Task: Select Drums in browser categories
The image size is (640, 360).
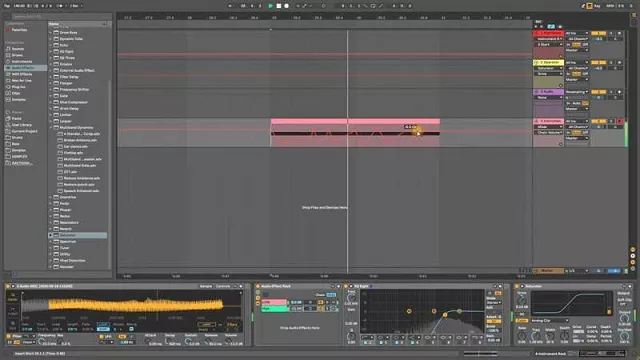Action: (x=17, y=55)
